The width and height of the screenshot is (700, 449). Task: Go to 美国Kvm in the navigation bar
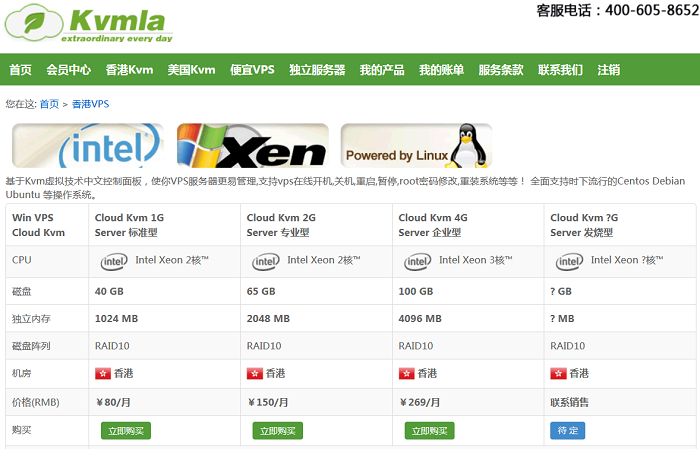(192, 70)
